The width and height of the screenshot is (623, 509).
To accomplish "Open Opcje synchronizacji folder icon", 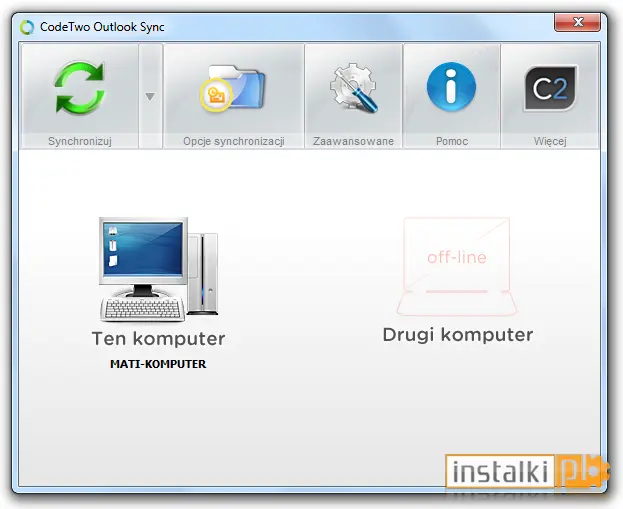I will point(233,88).
